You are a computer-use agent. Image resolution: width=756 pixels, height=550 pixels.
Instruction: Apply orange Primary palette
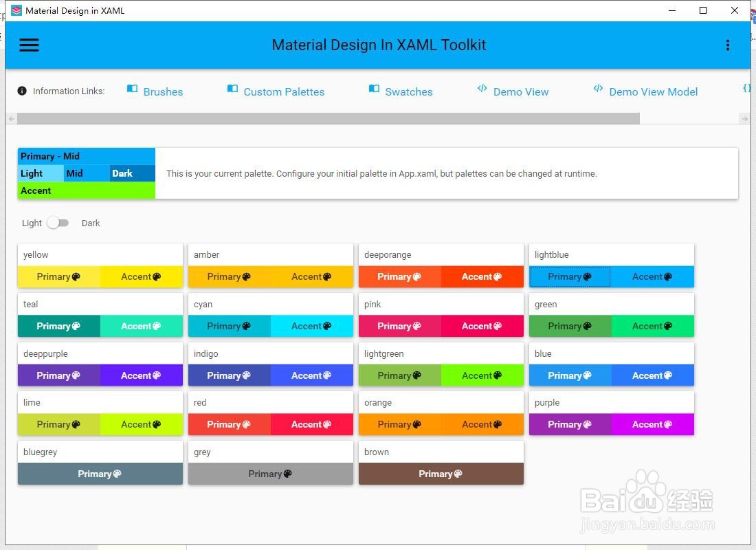coord(400,425)
